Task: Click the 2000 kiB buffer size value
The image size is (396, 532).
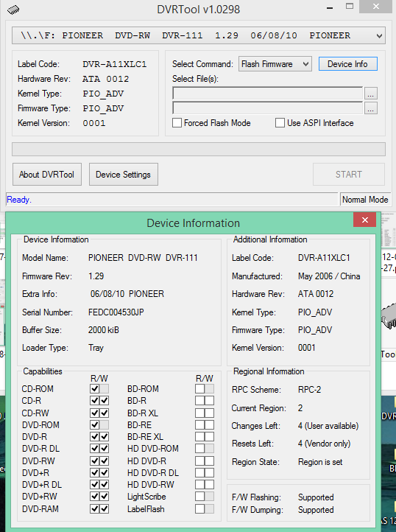Action: [x=103, y=330]
